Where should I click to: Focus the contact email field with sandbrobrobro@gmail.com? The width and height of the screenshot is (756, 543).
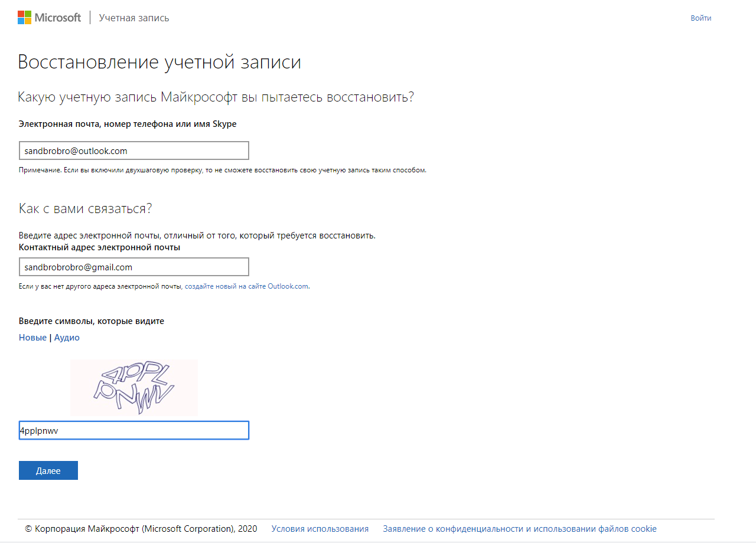[x=133, y=267]
